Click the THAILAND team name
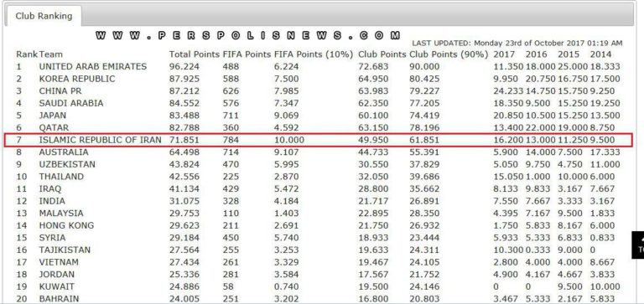Screen dimensions: 644x304 pos(61,177)
